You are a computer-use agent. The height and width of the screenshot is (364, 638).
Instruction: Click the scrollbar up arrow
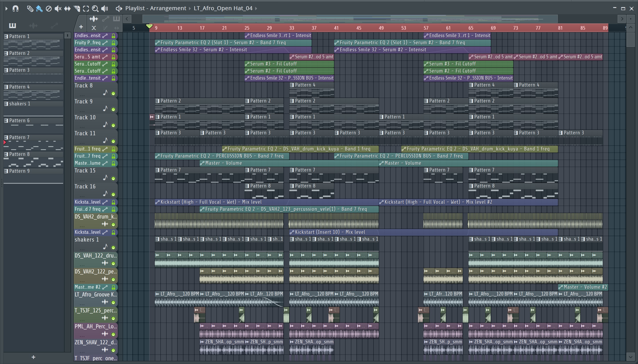tap(630, 27)
